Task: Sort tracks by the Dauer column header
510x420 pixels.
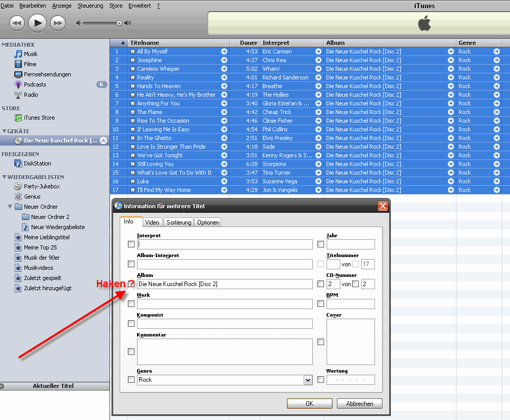Action: [x=245, y=43]
